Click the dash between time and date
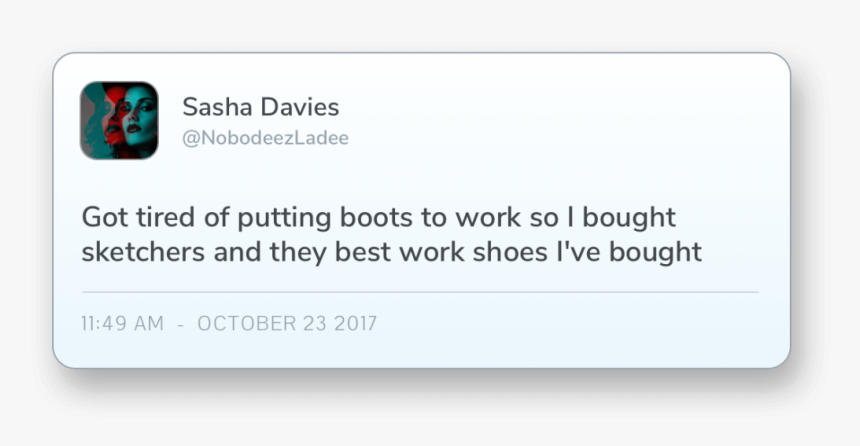The width and height of the screenshot is (860, 446). [180, 325]
